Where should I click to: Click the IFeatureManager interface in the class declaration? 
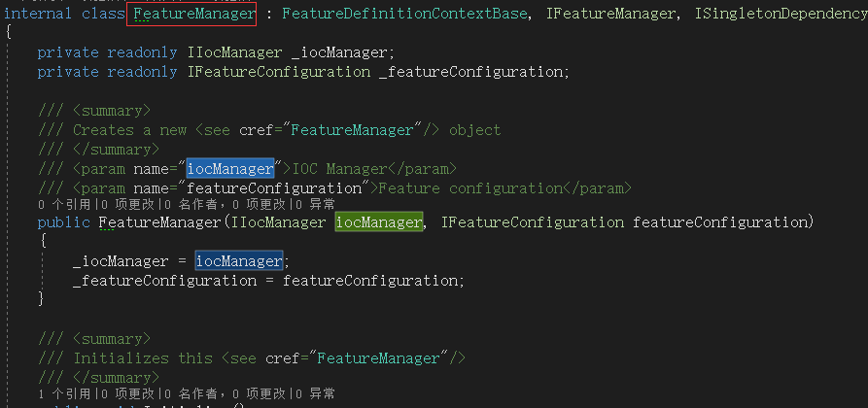click(x=609, y=14)
